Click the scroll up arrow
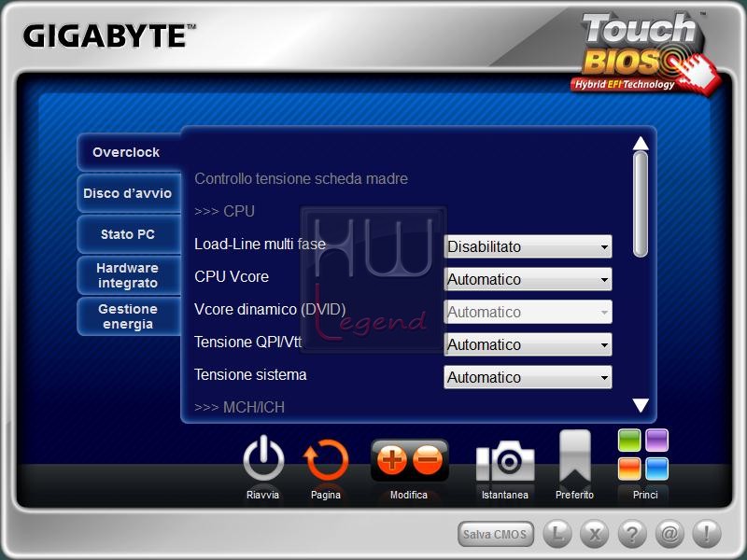Image resolution: width=747 pixels, height=560 pixels. click(641, 143)
